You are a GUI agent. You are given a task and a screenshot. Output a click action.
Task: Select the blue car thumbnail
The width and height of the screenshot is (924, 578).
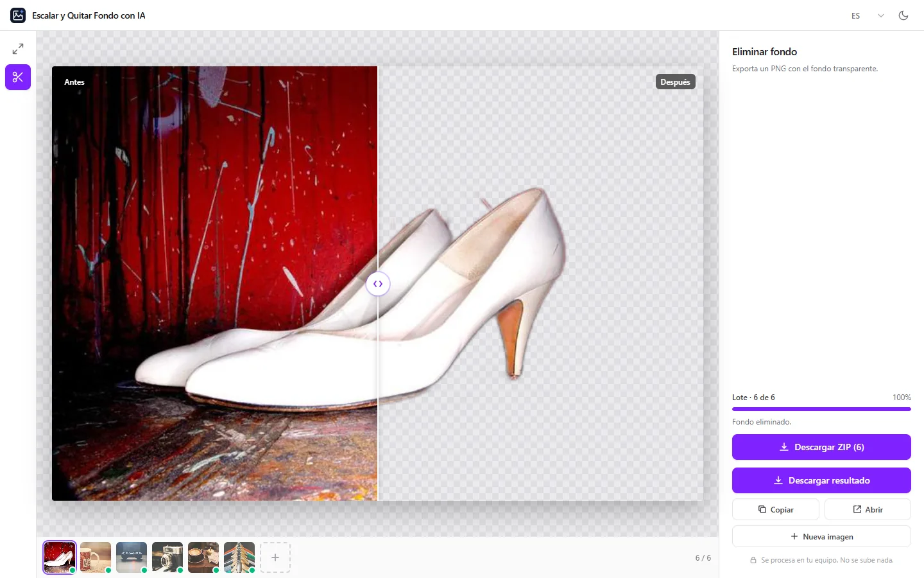132,557
